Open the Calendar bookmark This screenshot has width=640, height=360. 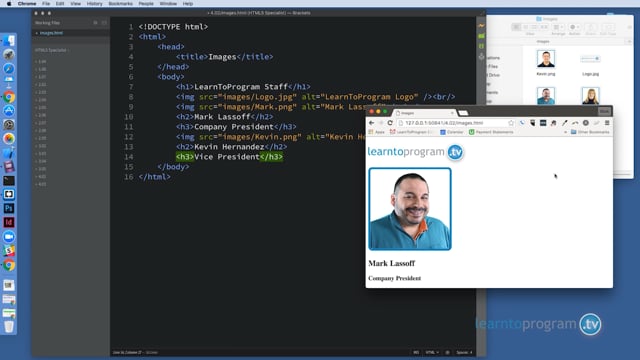point(452,132)
